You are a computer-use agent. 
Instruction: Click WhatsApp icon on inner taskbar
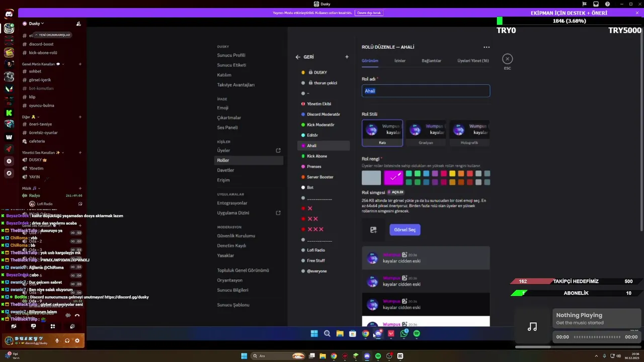pos(404,333)
